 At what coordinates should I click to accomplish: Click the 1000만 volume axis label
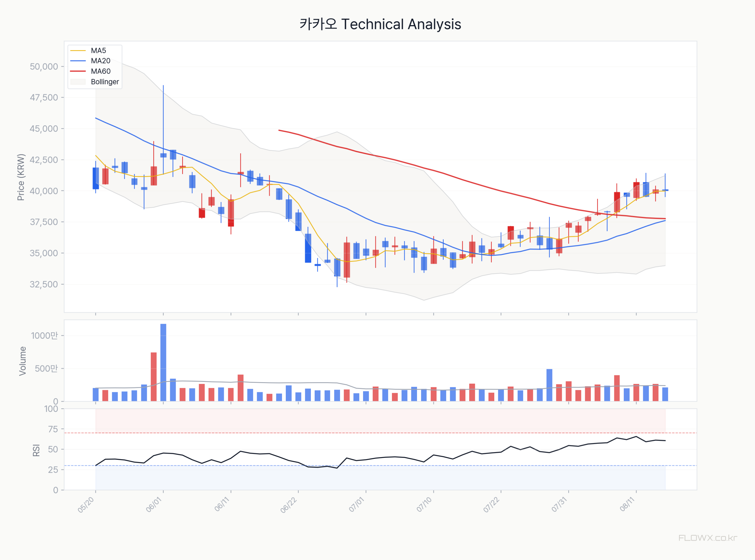click(45, 336)
